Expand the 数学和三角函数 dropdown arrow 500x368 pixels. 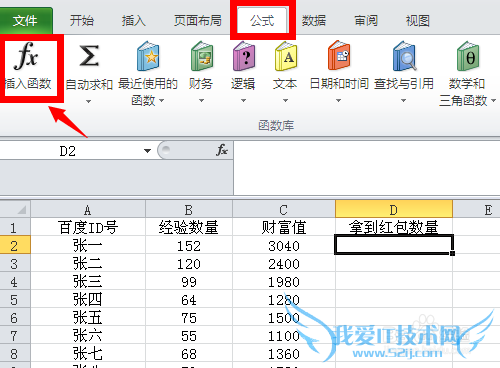[x=494, y=100]
